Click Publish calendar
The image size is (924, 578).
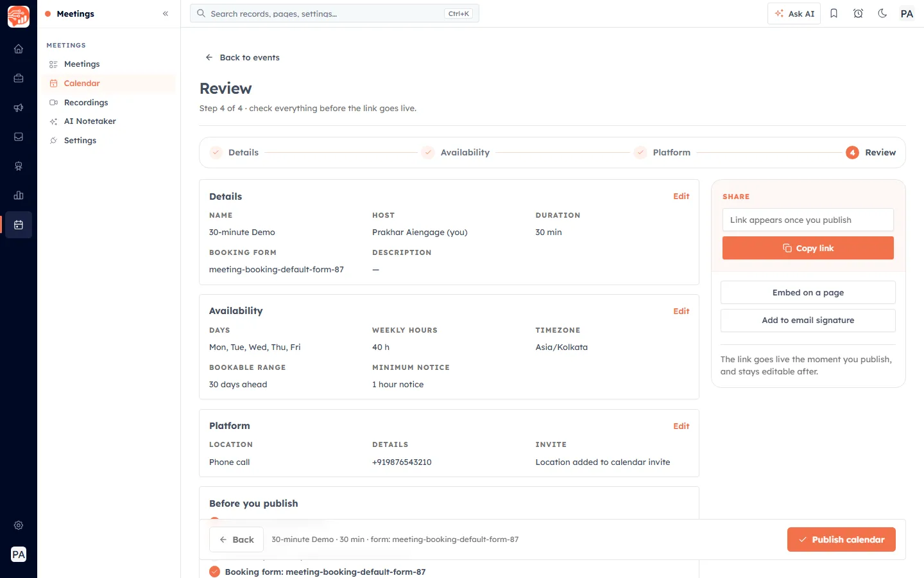pyautogui.click(x=841, y=539)
